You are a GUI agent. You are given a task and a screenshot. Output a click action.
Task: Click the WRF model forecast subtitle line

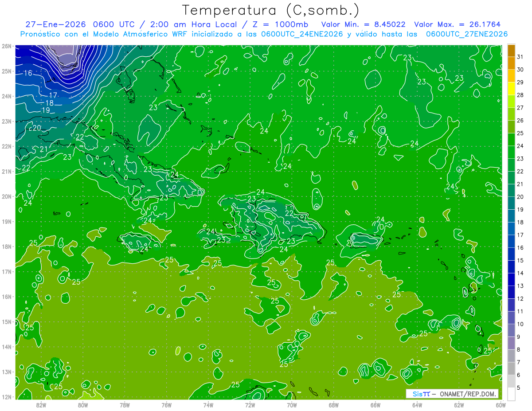coord(264,34)
